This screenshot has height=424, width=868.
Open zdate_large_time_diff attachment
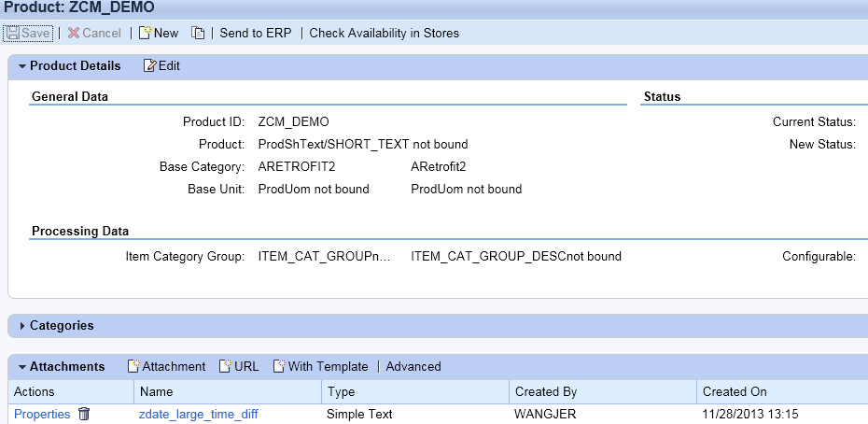click(198, 415)
